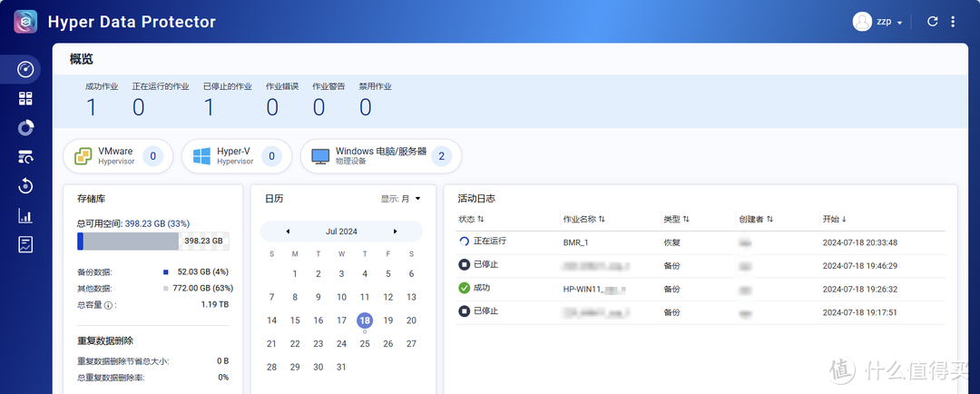Select the VMware Hypervisor card

pyautogui.click(x=118, y=156)
